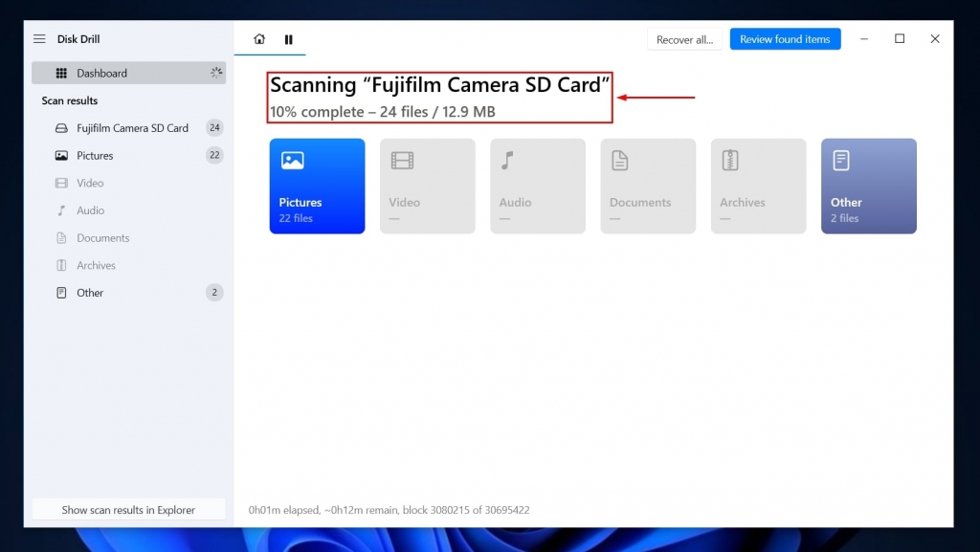The image size is (980, 552).
Task: Click the Review found items button
Action: point(785,39)
